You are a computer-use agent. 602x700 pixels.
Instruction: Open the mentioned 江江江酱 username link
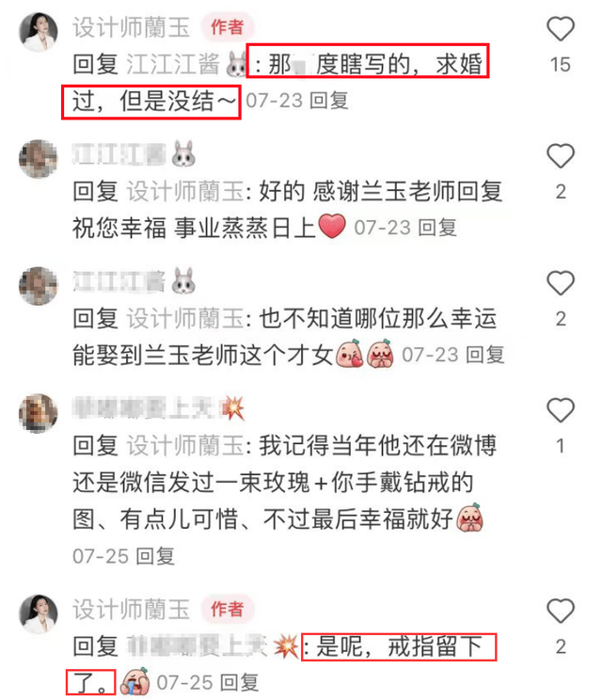[173, 64]
